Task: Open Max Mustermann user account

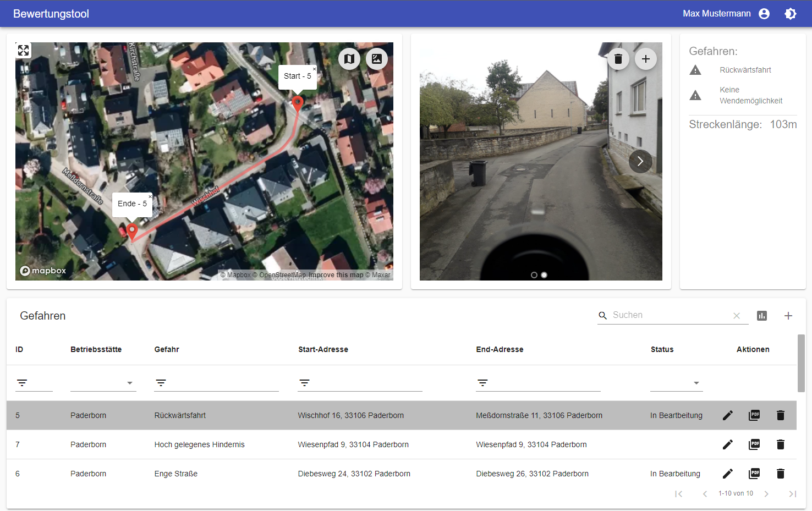Action: (x=764, y=14)
